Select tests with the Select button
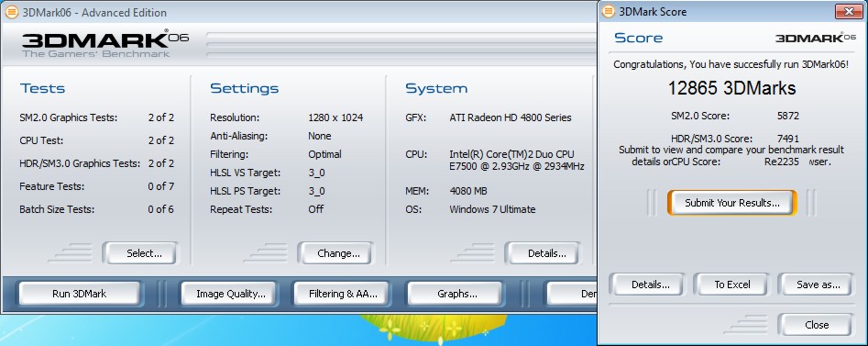Image resolution: width=868 pixels, height=346 pixels. pyautogui.click(x=144, y=253)
